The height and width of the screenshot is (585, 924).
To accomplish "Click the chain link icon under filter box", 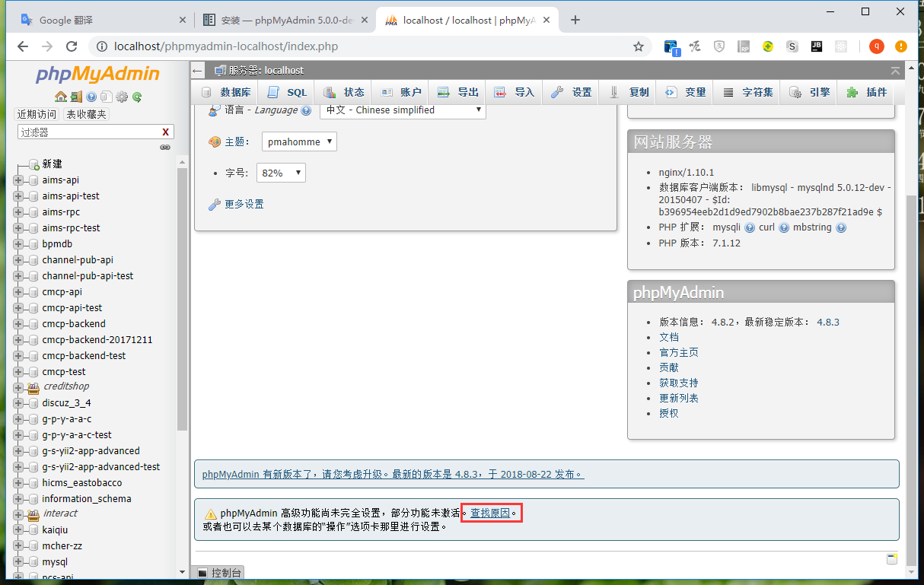I will (x=164, y=147).
